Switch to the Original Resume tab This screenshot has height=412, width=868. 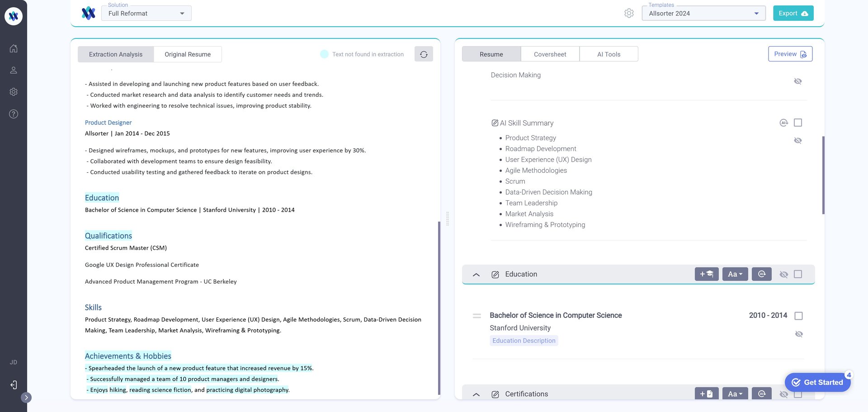188,54
